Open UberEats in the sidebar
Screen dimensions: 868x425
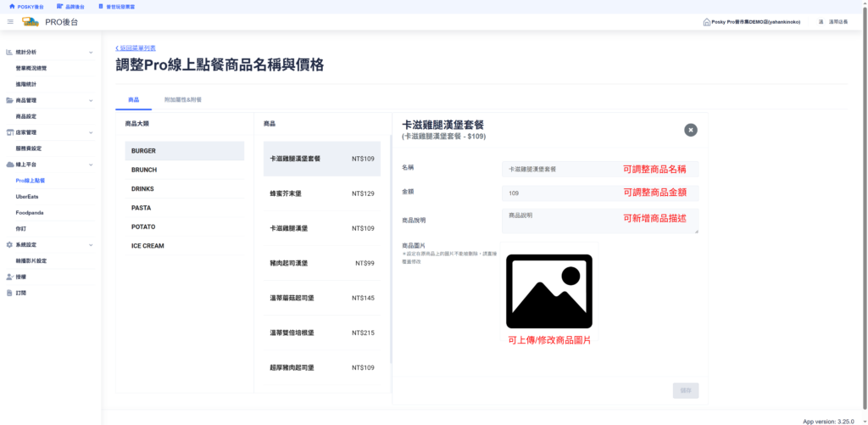click(x=27, y=196)
